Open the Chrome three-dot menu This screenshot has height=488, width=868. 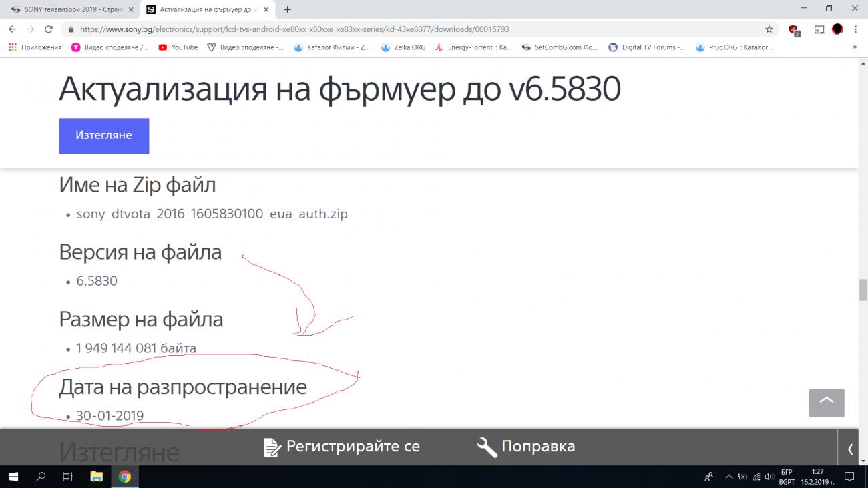(x=856, y=29)
